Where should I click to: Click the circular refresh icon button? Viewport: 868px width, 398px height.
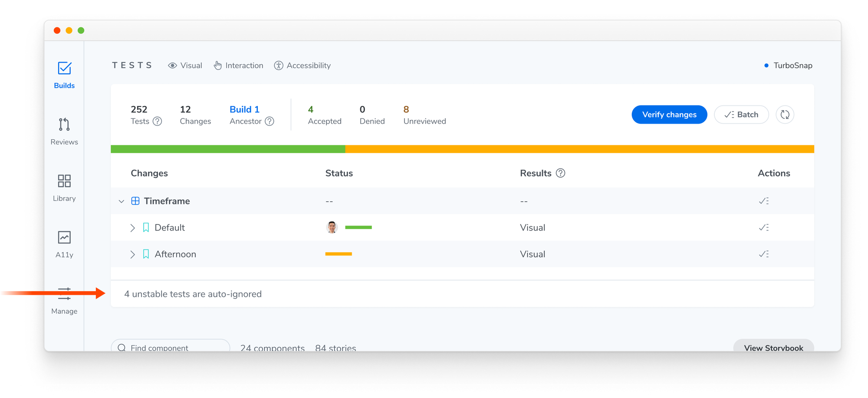click(x=785, y=115)
